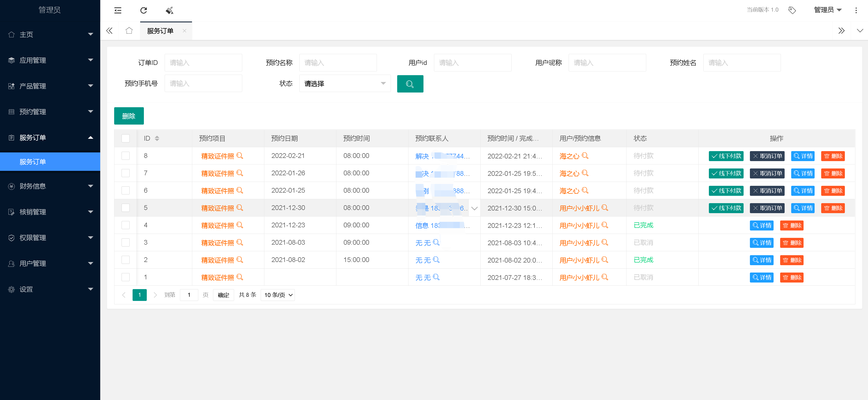Expand the 核销管理 sidebar menu
The width and height of the screenshot is (868, 400).
click(x=50, y=212)
